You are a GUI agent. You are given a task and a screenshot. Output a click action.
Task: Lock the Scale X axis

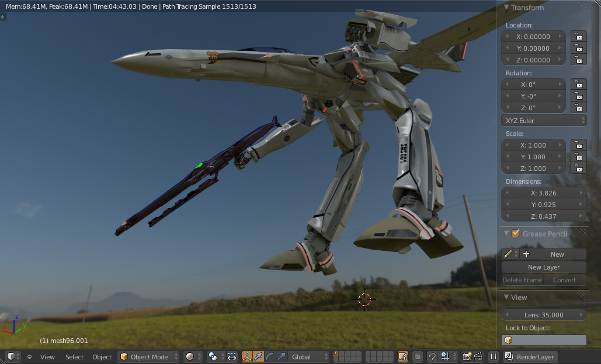tap(578, 145)
